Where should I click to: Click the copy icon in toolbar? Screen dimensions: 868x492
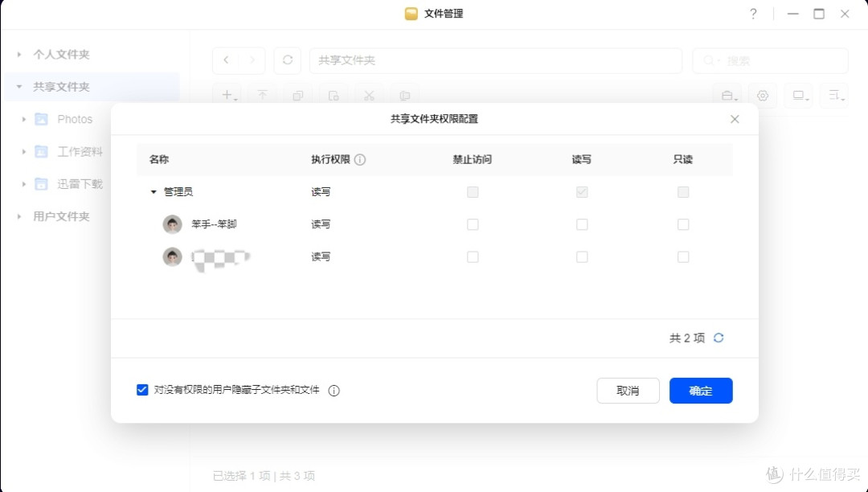tap(298, 96)
